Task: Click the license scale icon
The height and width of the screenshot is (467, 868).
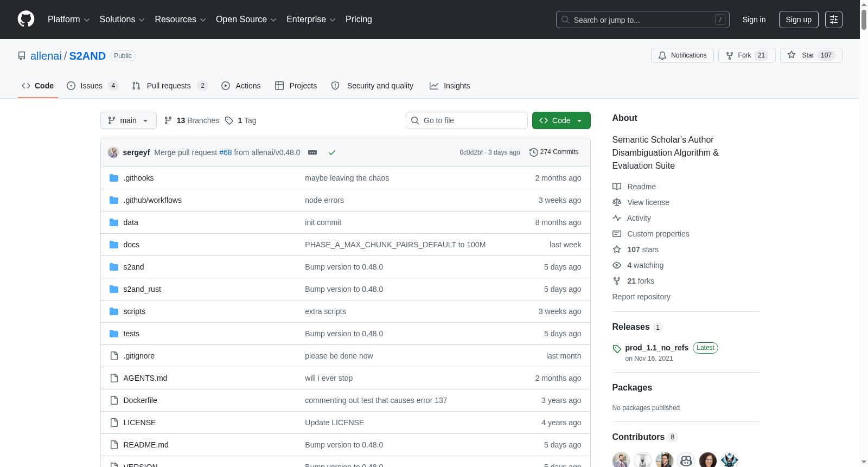Action: (x=617, y=202)
